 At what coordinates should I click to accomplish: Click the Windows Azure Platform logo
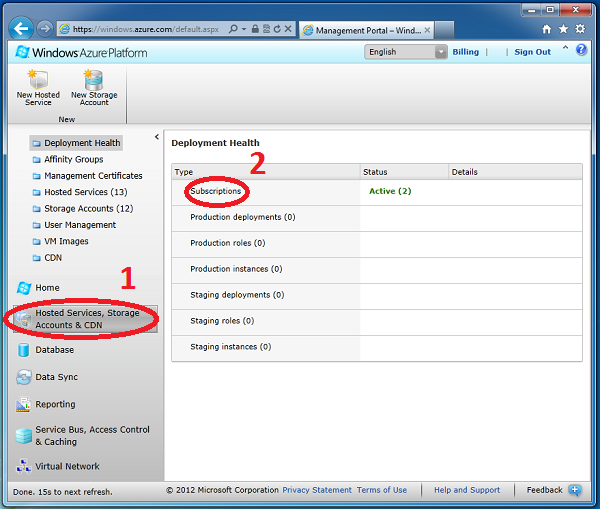[81, 52]
